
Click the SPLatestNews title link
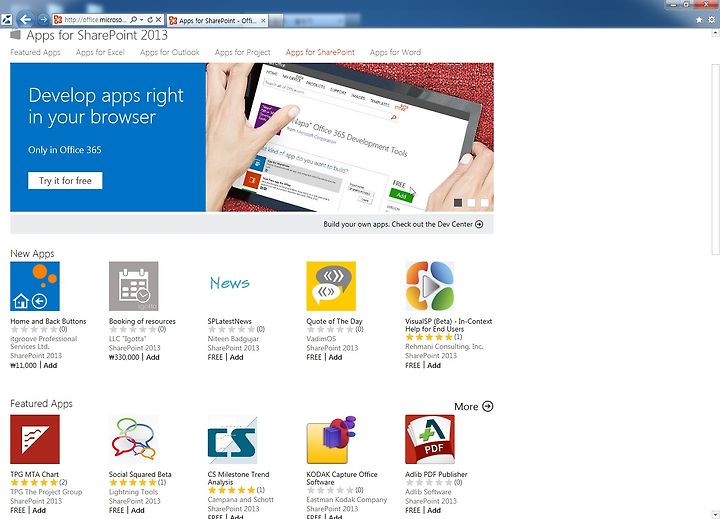click(230, 322)
